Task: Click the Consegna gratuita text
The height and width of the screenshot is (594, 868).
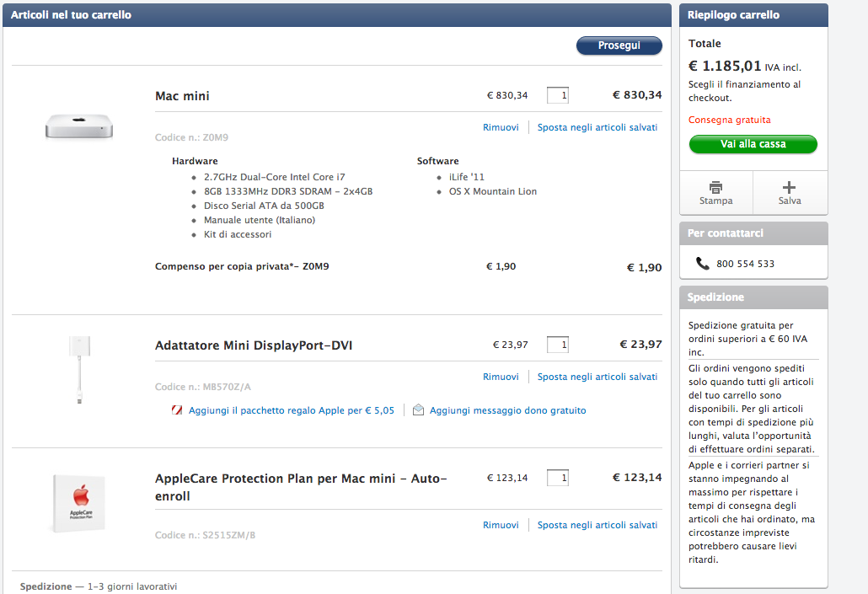Action: point(729,120)
